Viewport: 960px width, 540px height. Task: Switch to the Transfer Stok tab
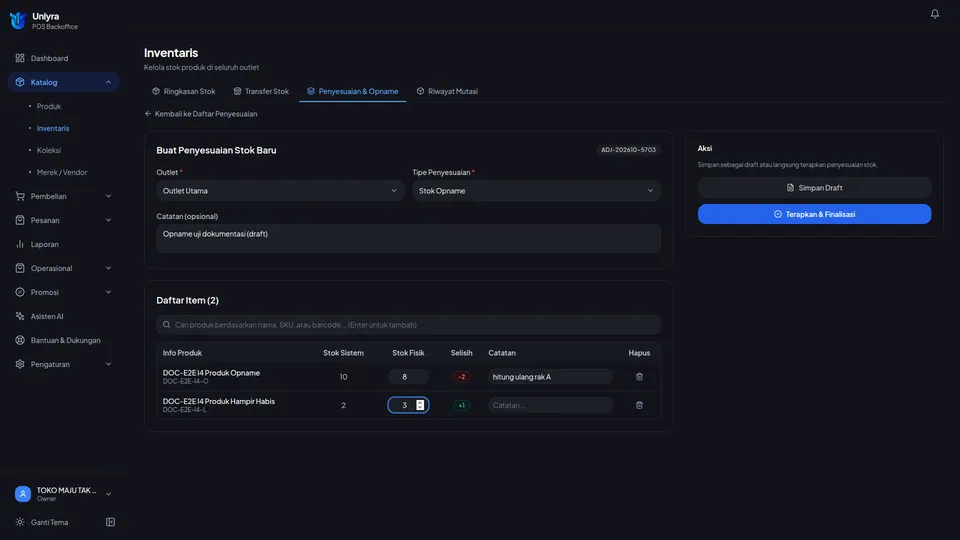coord(261,91)
